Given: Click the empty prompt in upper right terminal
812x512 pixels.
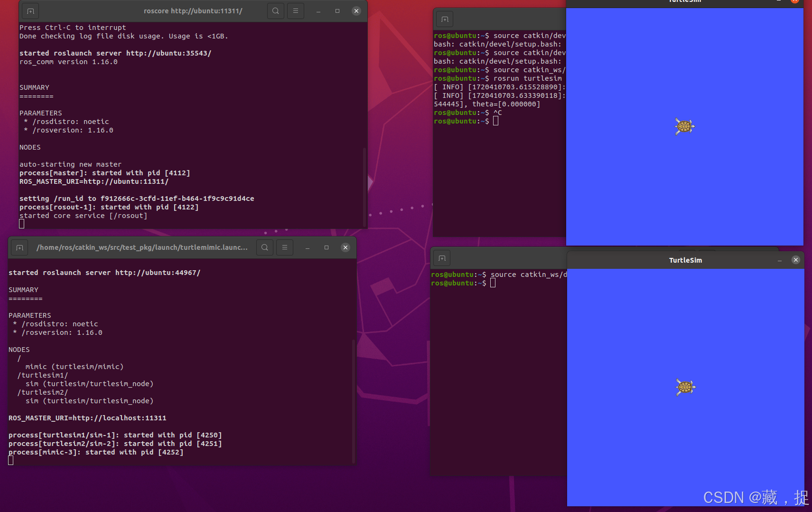Looking at the screenshot, I should coord(466,121).
